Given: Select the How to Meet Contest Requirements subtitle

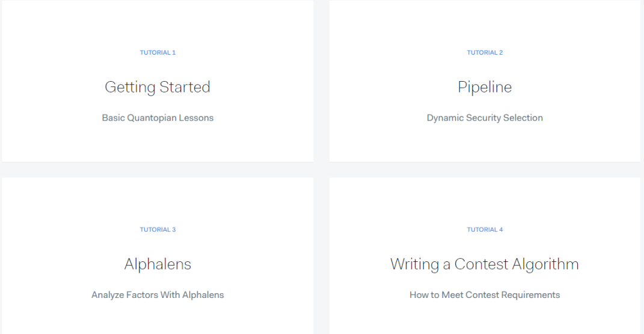Looking at the screenshot, I should coord(485,295).
